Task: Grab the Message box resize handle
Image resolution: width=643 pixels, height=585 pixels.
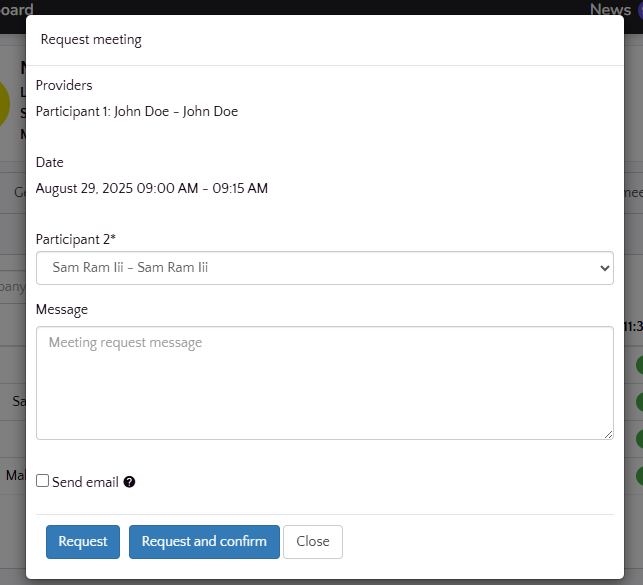Action: [608, 434]
